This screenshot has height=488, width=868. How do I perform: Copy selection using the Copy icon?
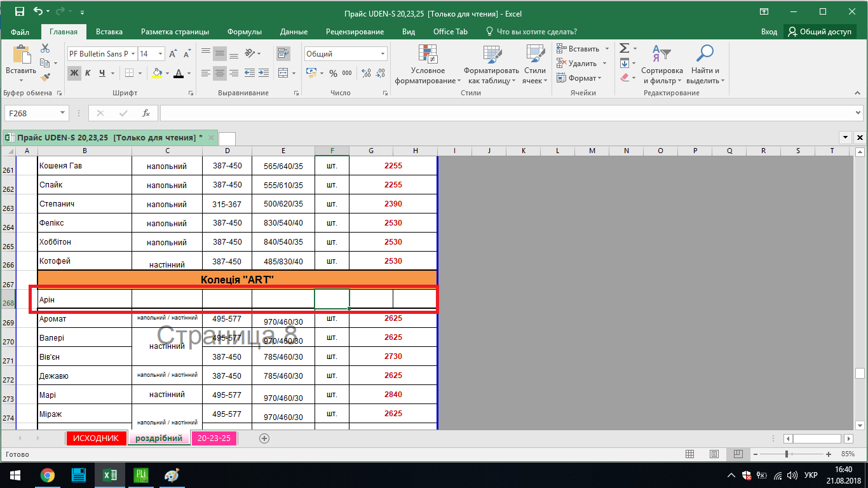tap(44, 63)
